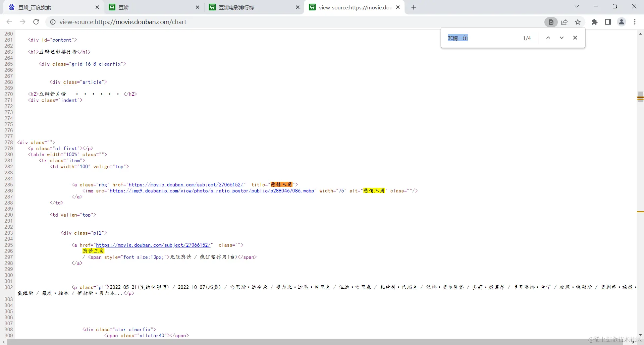Go back to the previous page
644x345 pixels.
tap(9, 22)
